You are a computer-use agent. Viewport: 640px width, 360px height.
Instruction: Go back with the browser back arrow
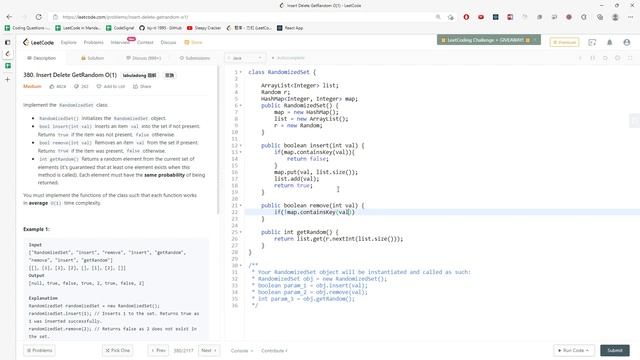pyautogui.click(x=9, y=17)
